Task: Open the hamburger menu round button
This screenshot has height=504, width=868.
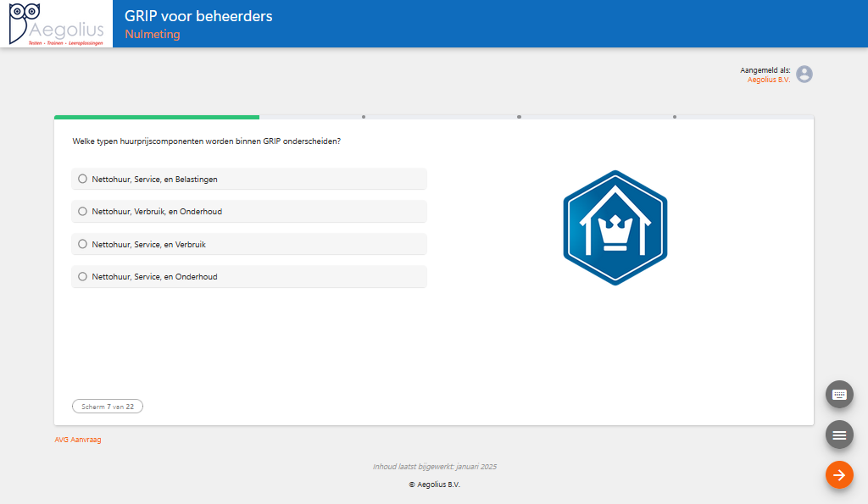Action: (839, 435)
